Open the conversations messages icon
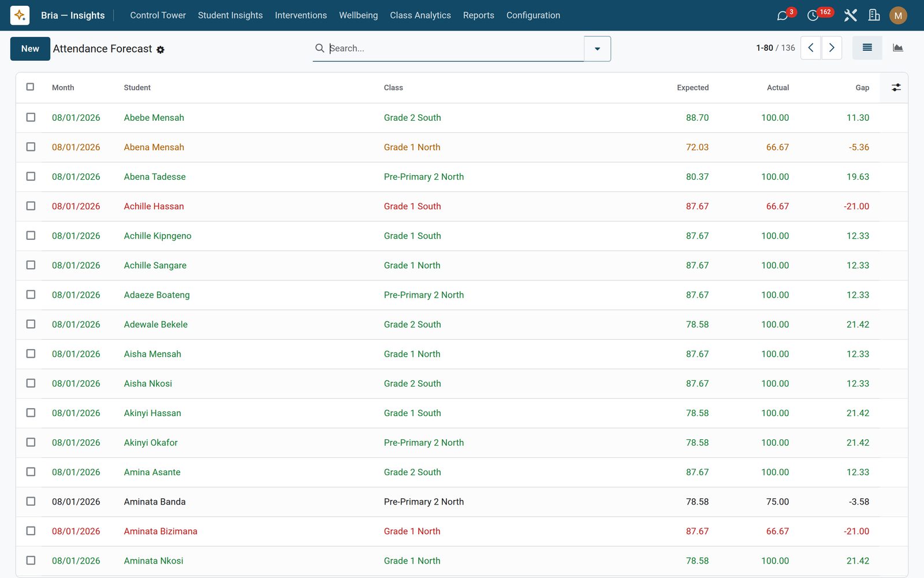 [x=783, y=16]
